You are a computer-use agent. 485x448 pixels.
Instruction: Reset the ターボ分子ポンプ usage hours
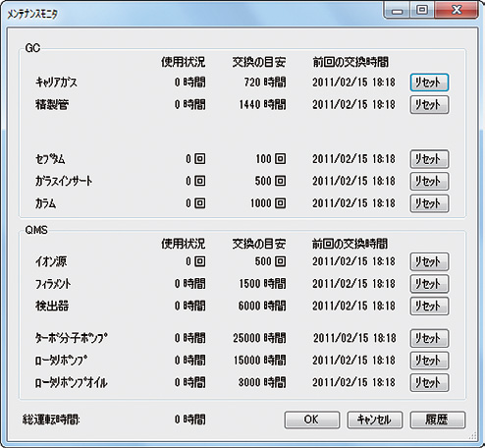point(429,338)
